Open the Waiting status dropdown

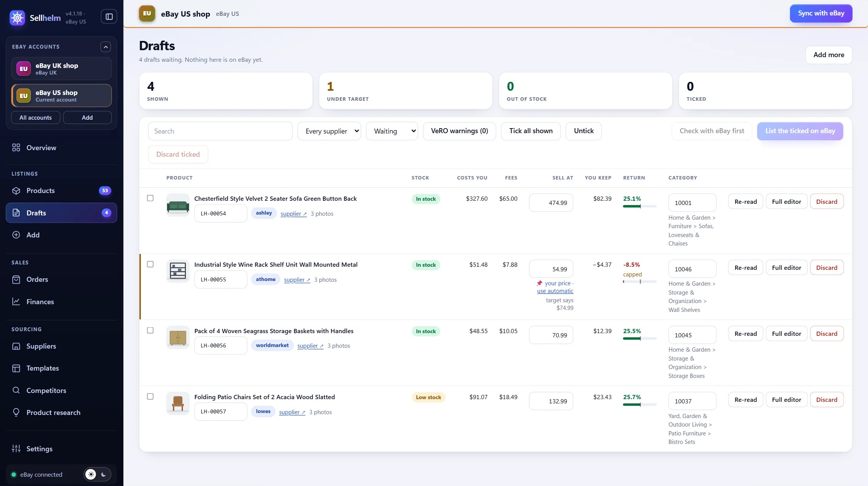[392, 131]
